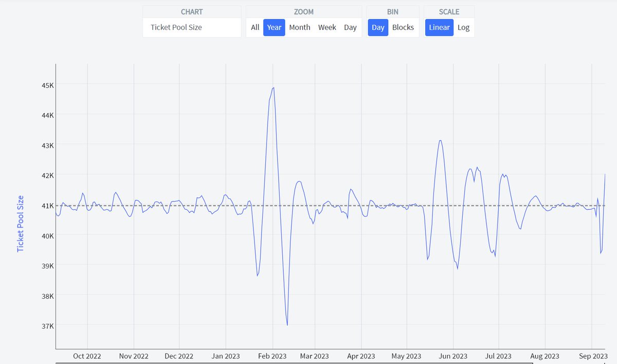Open the Ticket Pool Size chart dropdown
The image size is (617, 364).
[x=192, y=27]
